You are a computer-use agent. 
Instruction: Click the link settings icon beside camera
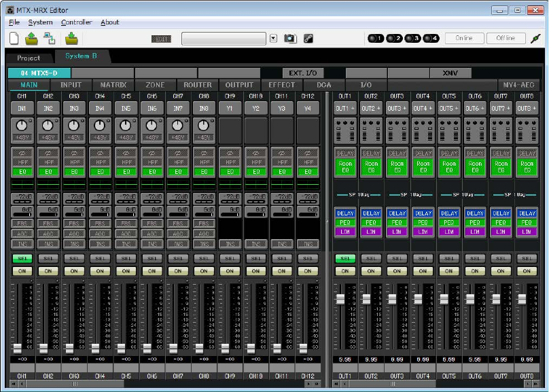pyautogui.click(x=308, y=39)
